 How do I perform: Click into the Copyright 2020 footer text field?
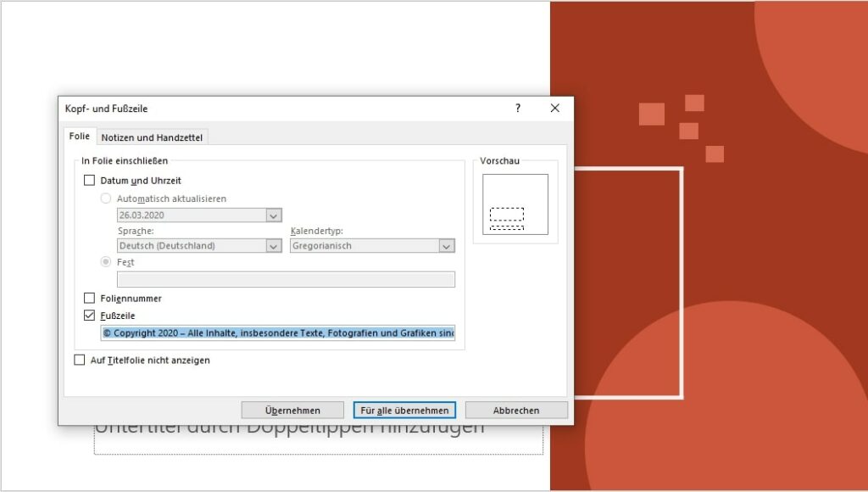click(x=278, y=333)
